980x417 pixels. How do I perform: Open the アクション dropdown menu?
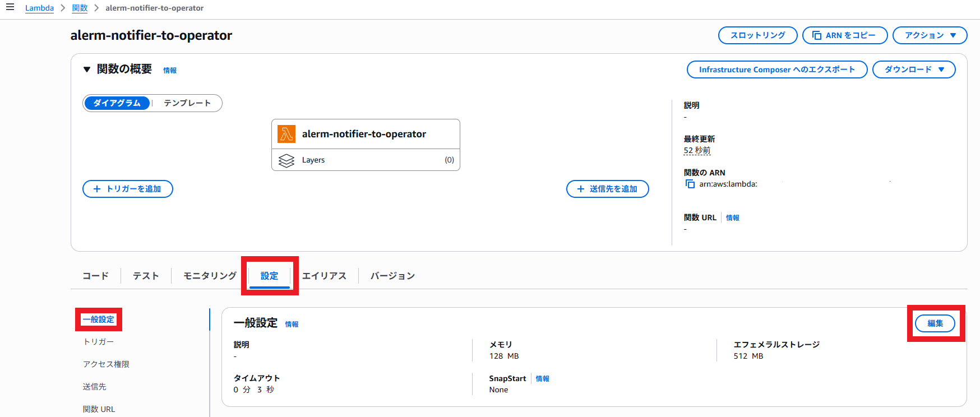tap(930, 35)
